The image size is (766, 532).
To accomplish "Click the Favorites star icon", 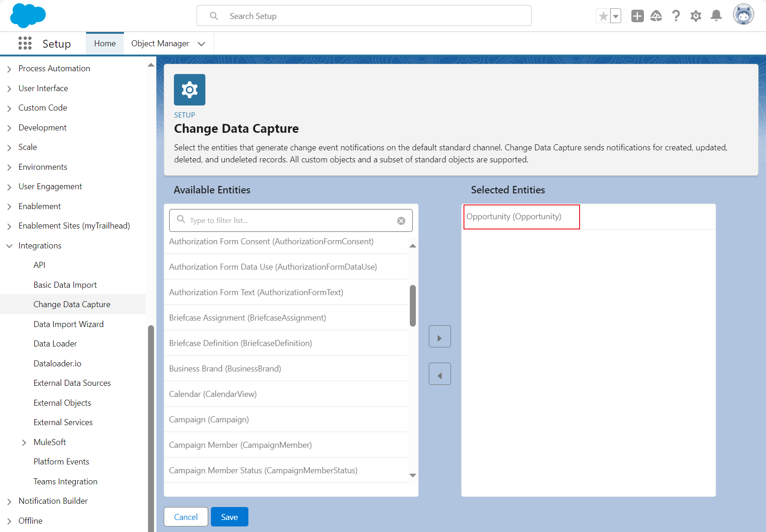I will [603, 16].
